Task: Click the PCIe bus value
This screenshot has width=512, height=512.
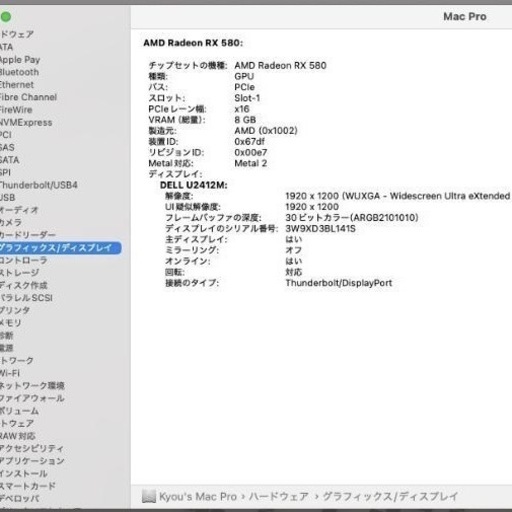Action: pos(244,87)
